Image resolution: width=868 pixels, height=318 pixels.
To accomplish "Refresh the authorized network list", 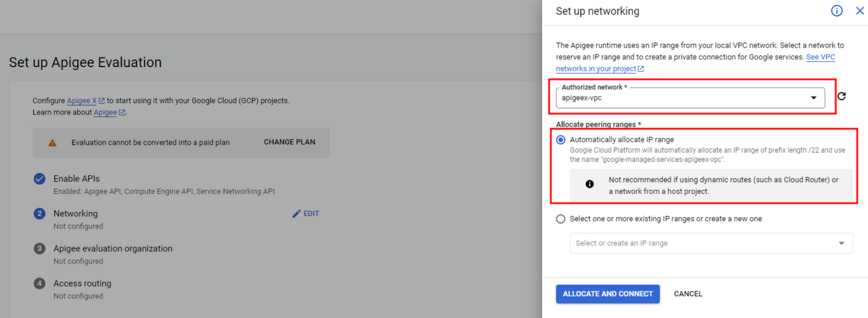I will (842, 96).
